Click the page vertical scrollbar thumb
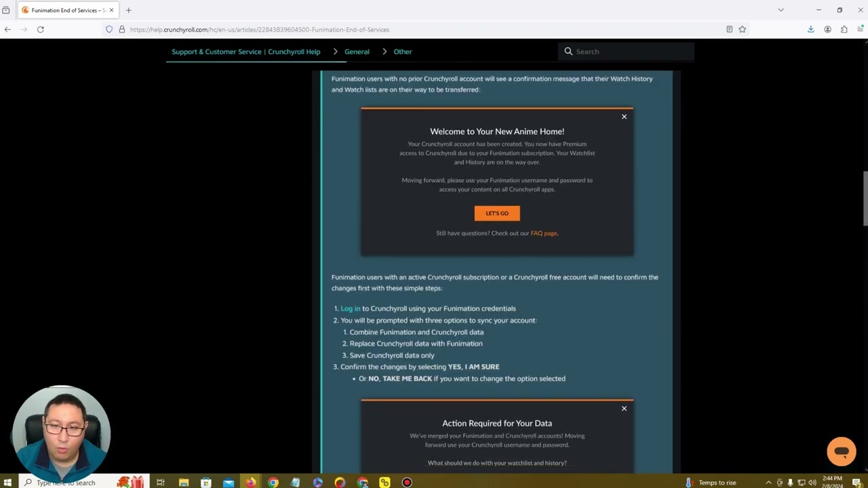868x488 pixels. (865, 199)
